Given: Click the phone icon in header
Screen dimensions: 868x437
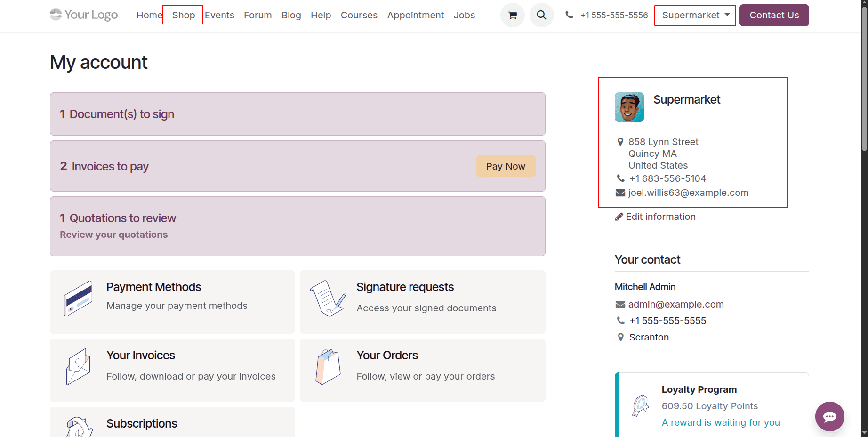Looking at the screenshot, I should pos(569,15).
